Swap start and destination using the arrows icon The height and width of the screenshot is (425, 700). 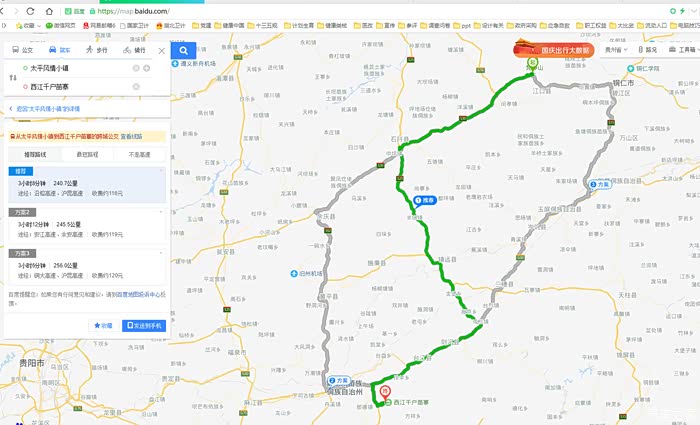pos(13,78)
